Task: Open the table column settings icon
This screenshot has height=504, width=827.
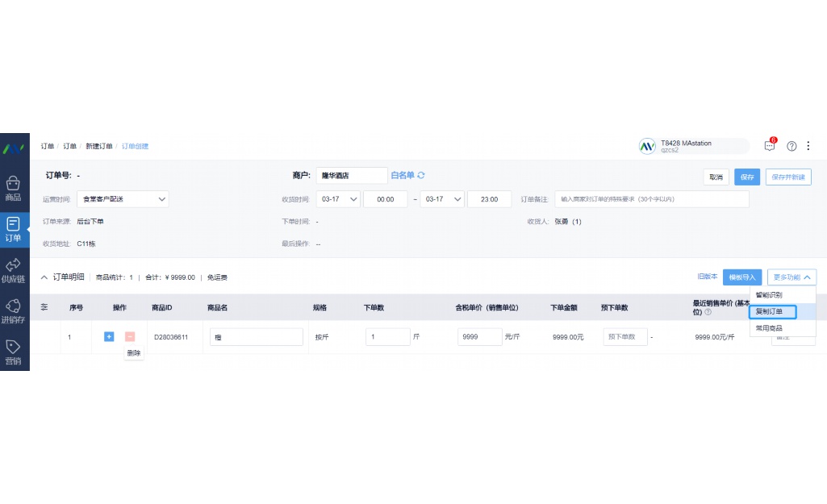Action: [44, 307]
